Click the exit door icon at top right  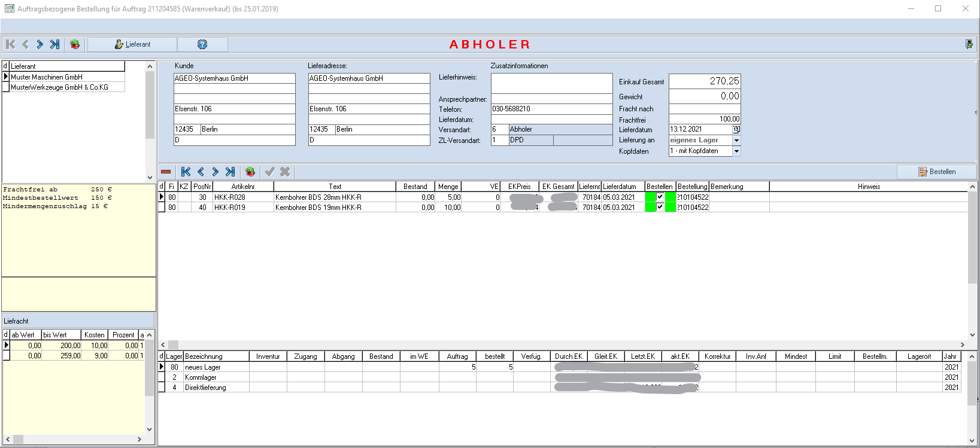pyautogui.click(x=969, y=44)
